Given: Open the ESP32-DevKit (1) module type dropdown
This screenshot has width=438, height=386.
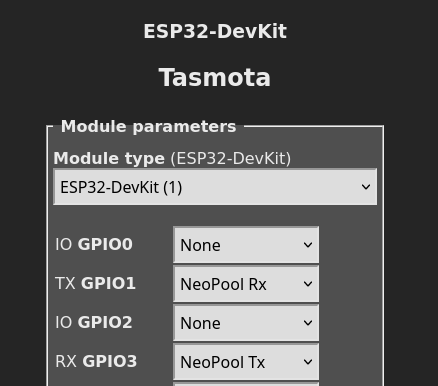Looking at the screenshot, I should tap(215, 187).
